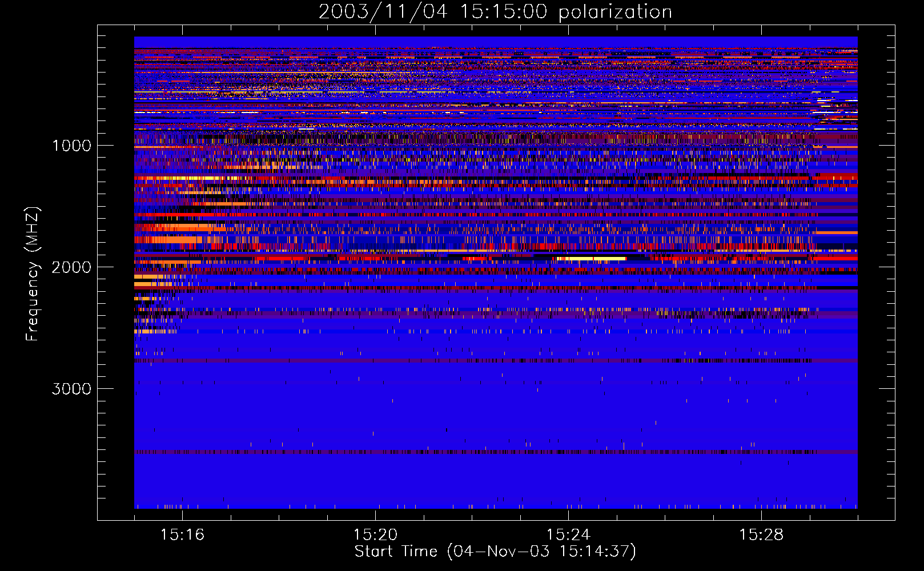924x571 pixels.
Task: Click the 'Frequency (MHZ)' axis label
Action: [x=33, y=274]
